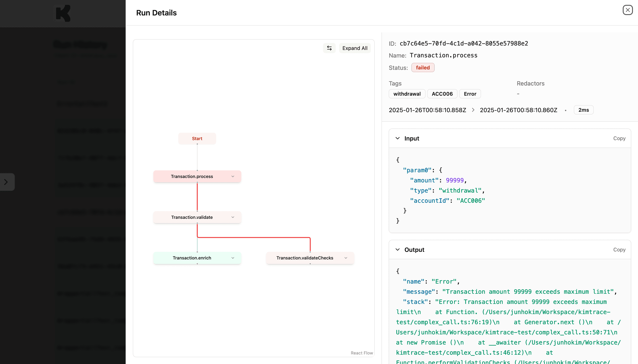Click the Redactors label
This screenshot has width=638, height=364.
click(530, 83)
